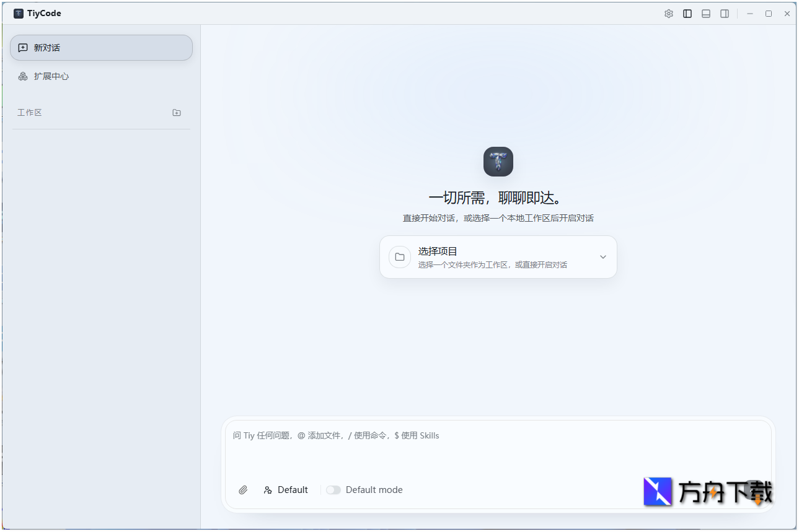Open the Default profile selector
This screenshot has width=799, height=532.
point(286,490)
